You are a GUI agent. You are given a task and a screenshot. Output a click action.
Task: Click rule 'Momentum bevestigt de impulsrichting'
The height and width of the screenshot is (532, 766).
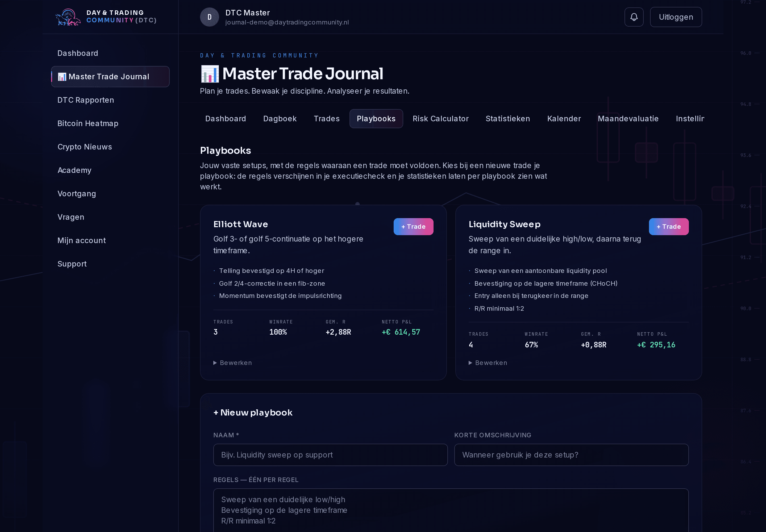coord(280,296)
